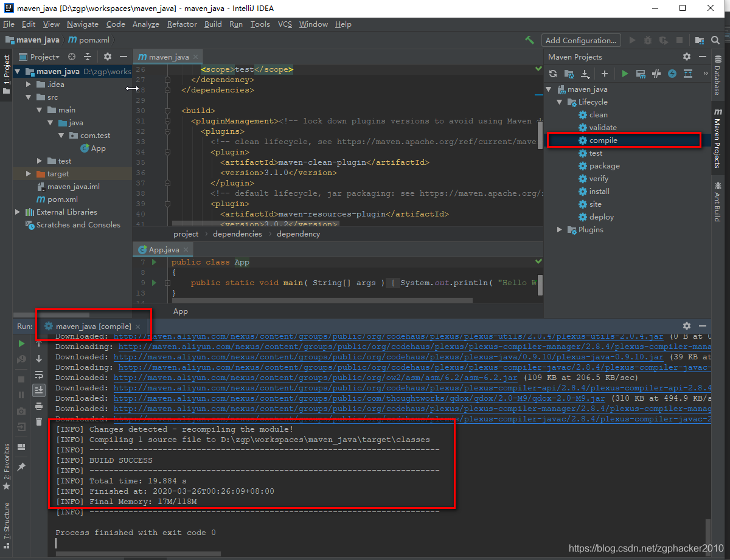Expand External Libraries node
This screenshot has width=730, height=560.
18,212
